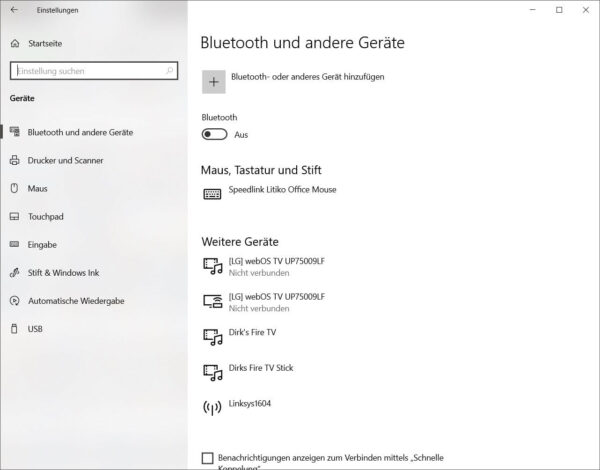
Task: Click the plus icon to add a device
Action: point(214,82)
